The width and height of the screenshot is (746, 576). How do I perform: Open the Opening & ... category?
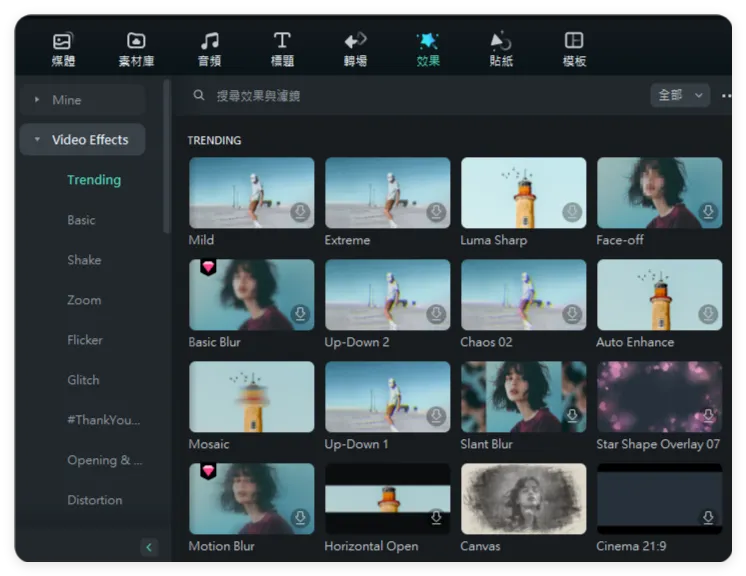105,460
